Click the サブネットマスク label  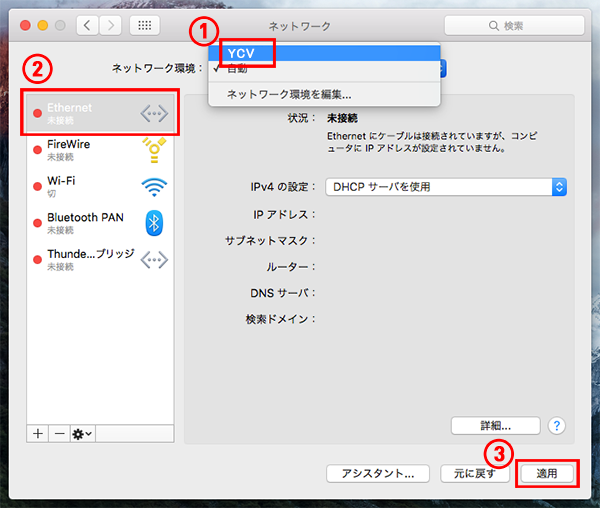coord(270,241)
